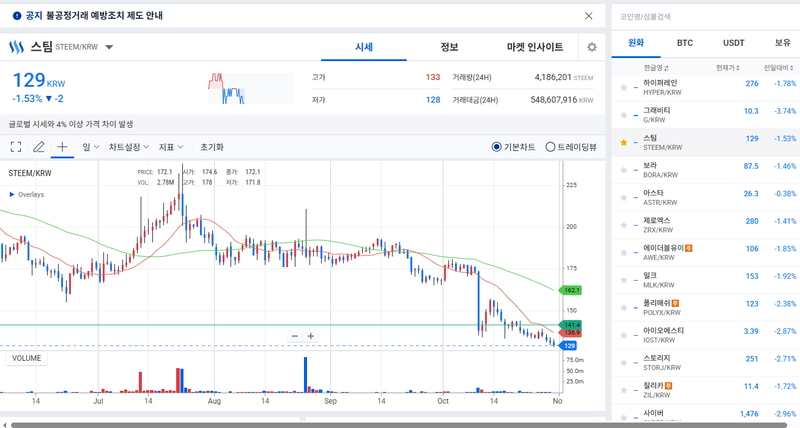Open the STEEM/KRW market dropdown
This screenshot has height=428, width=800.
[x=109, y=47]
